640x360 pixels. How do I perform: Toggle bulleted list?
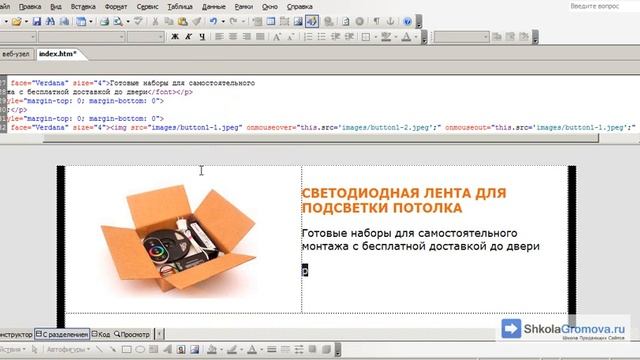[x=322, y=37]
